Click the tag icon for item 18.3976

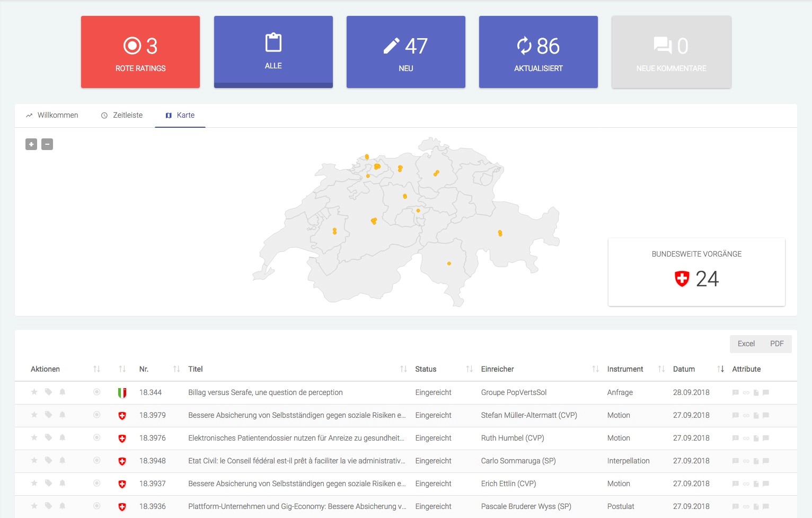coord(48,437)
